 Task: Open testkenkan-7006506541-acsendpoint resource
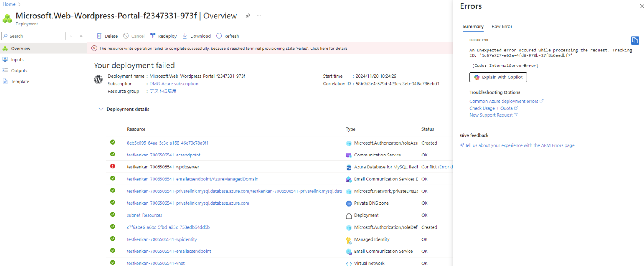(163, 155)
